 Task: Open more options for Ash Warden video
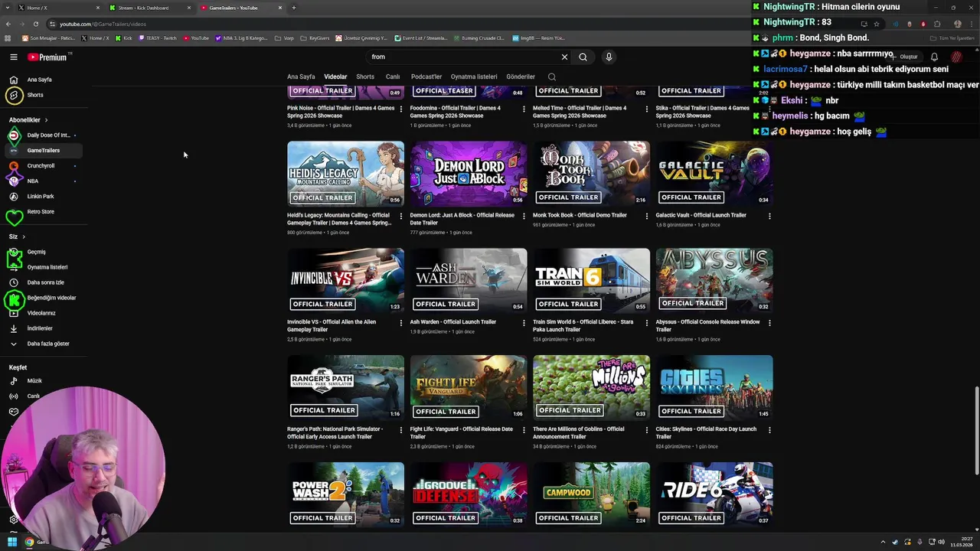click(x=524, y=323)
